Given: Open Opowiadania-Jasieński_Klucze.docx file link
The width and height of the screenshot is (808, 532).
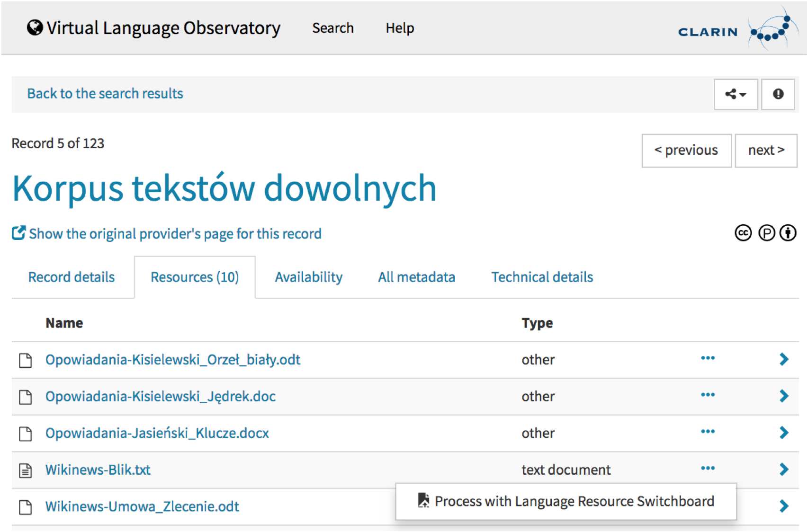Looking at the screenshot, I should point(157,433).
